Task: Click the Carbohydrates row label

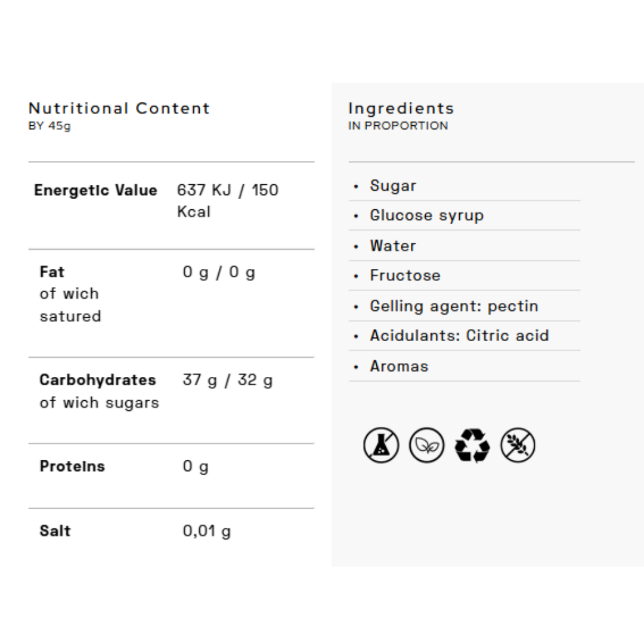Action: pyautogui.click(x=98, y=380)
